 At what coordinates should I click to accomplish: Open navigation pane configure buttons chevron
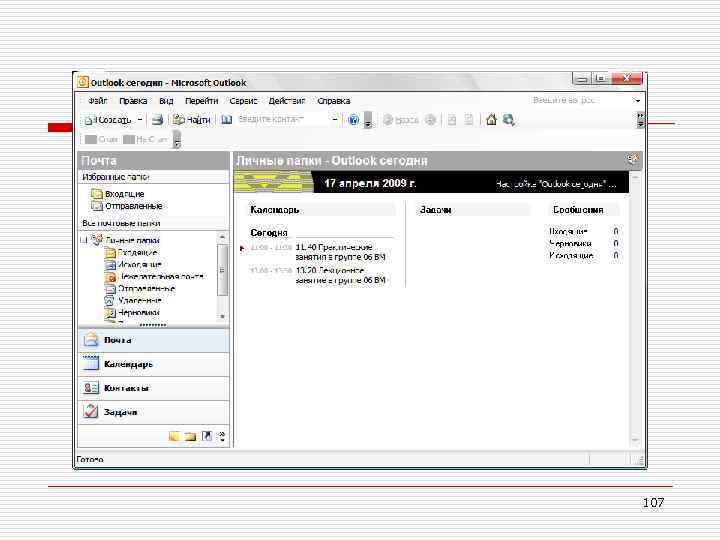pos(222,437)
